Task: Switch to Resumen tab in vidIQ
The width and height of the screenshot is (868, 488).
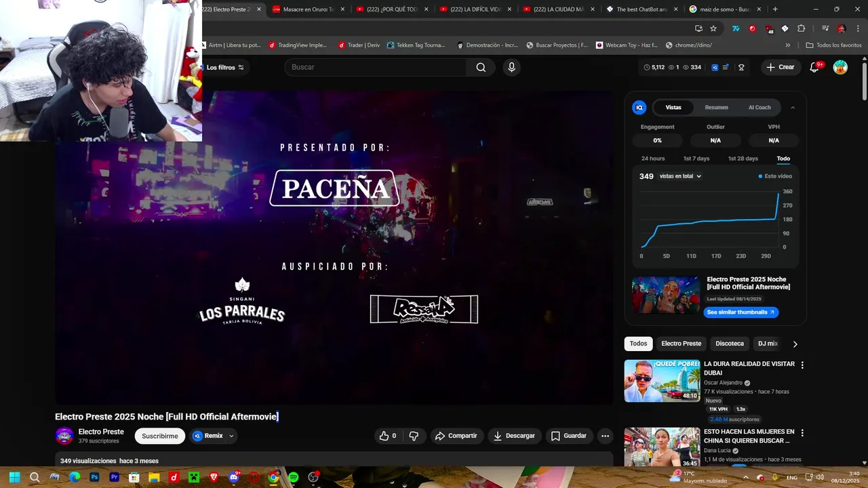Action: click(x=716, y=107)
